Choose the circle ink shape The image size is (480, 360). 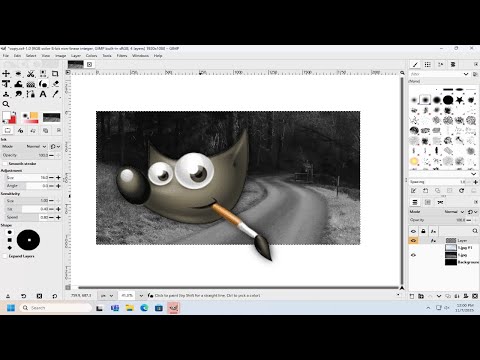[10, 232]
